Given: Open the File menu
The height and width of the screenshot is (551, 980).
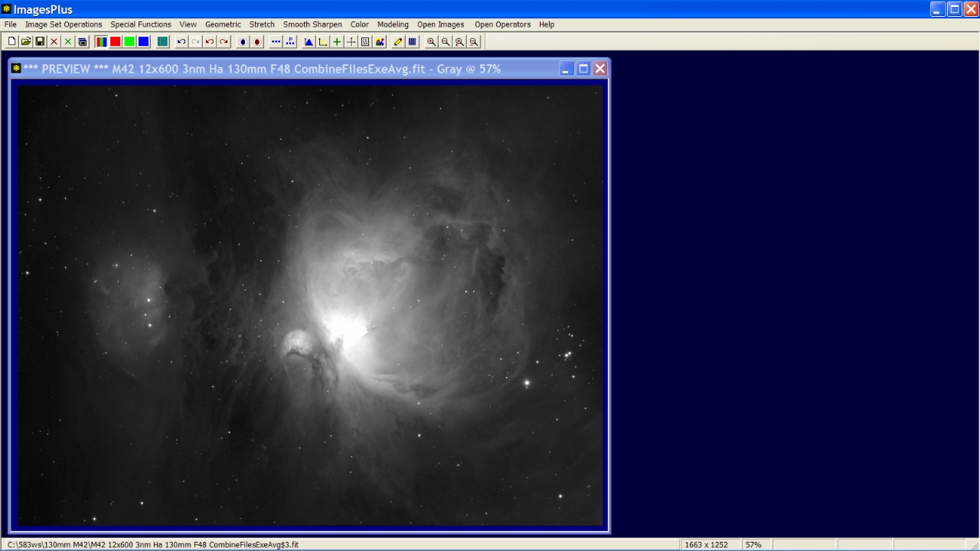Looking at the screenshot, I should click(x=10, y=24).
